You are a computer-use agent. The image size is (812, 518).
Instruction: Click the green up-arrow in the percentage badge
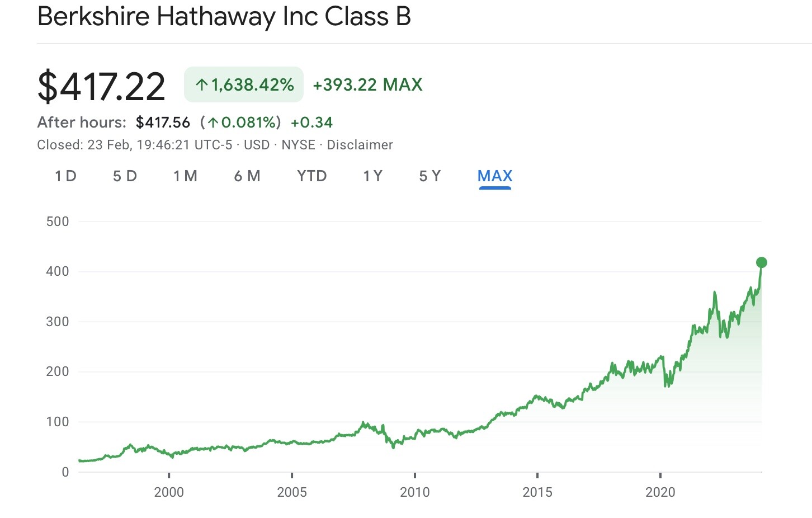(x=201, y=84)
